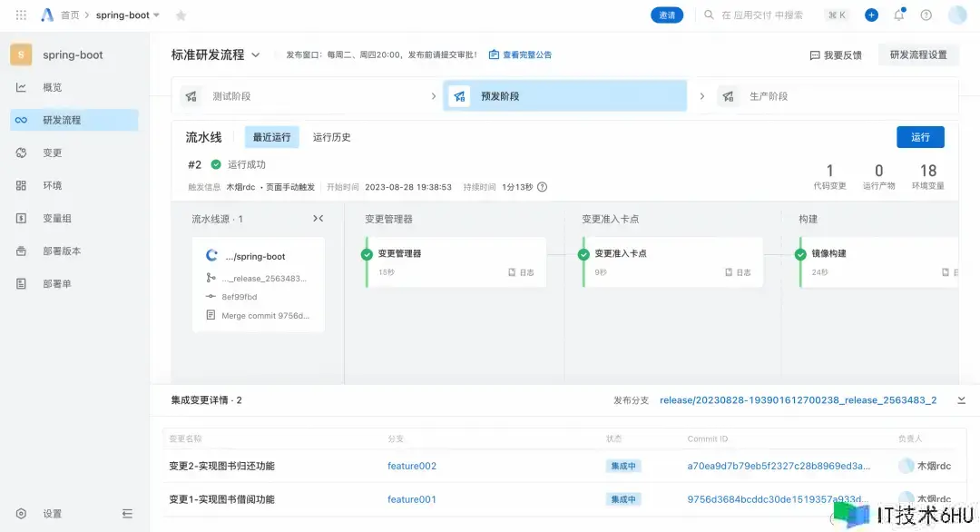Collapse the 集成变更详情 panel chevron

tap(961, 400)
